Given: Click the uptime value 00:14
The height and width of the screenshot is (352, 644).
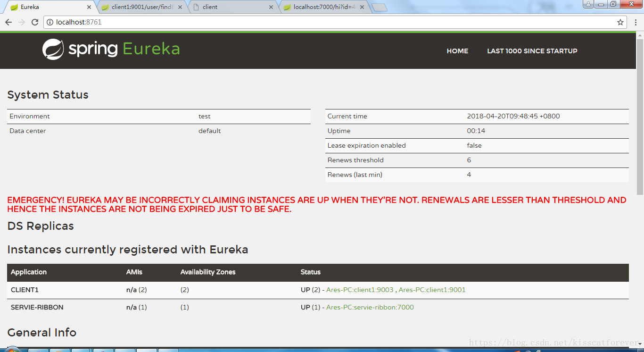Looking at the screenshot, I should (x=476, y=131).
